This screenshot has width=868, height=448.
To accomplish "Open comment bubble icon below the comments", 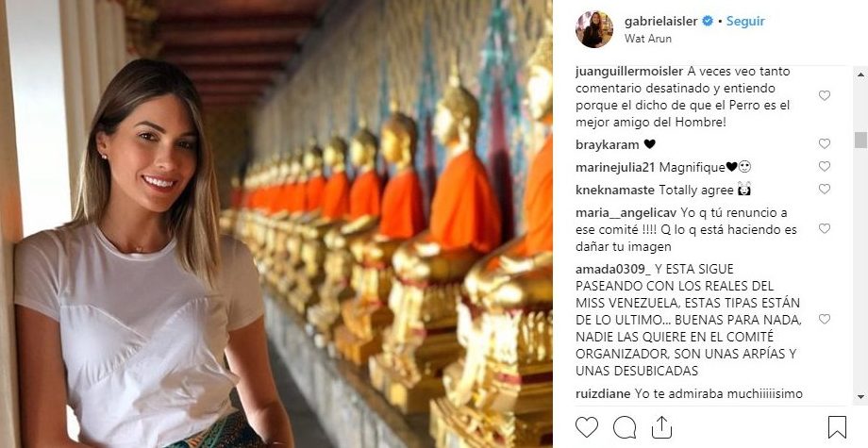I will pyautogui.click(x=625, y=427).
